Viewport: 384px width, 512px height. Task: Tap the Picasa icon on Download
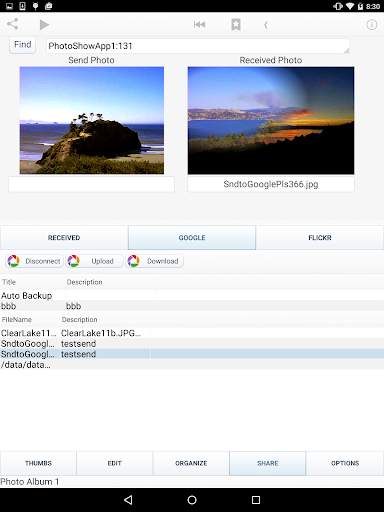(x=133, y=261)
